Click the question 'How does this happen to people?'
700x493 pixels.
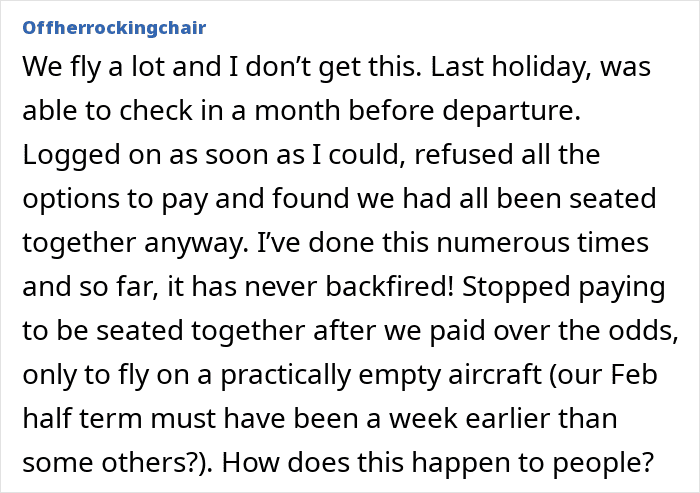438,463
